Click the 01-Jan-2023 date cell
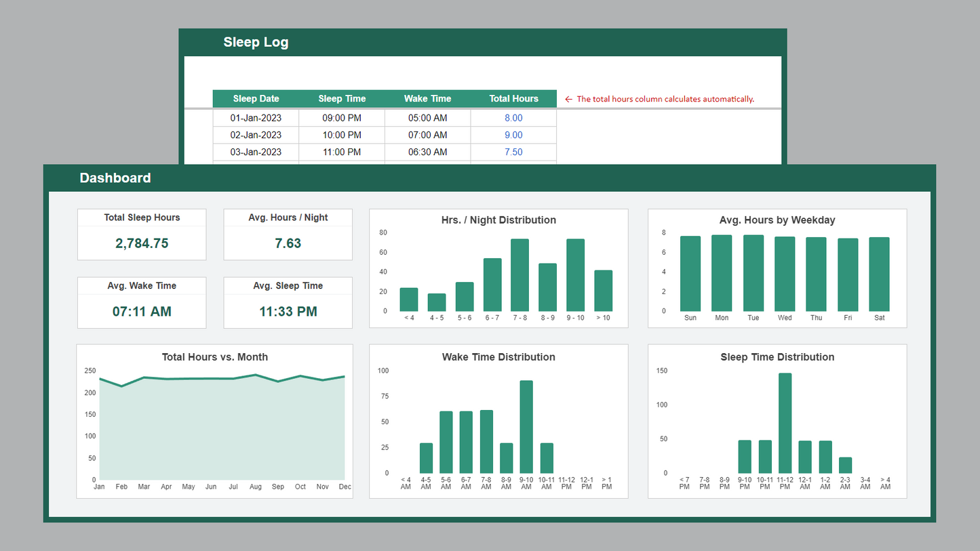Viewport: 980px width, 551px height. (x=256, y=118)
